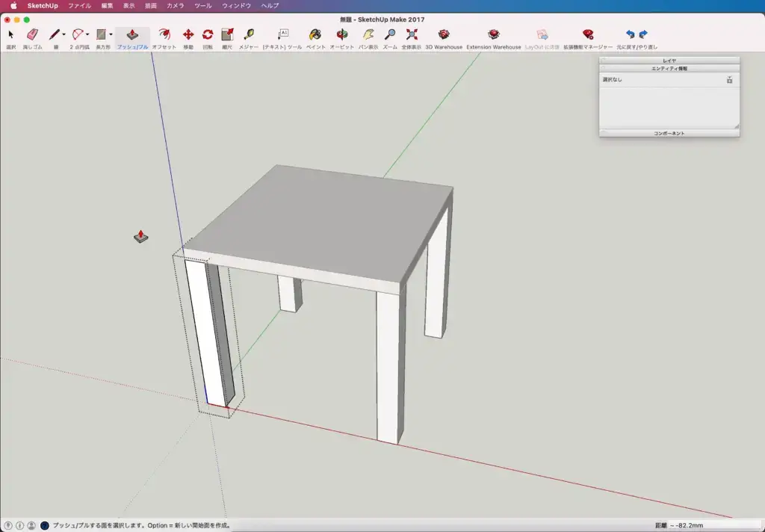Image resolution: width=765 pixels, height=532 pixels.
Task: Click the user sign-in status bar icon
Action: [x=31, y=526]
